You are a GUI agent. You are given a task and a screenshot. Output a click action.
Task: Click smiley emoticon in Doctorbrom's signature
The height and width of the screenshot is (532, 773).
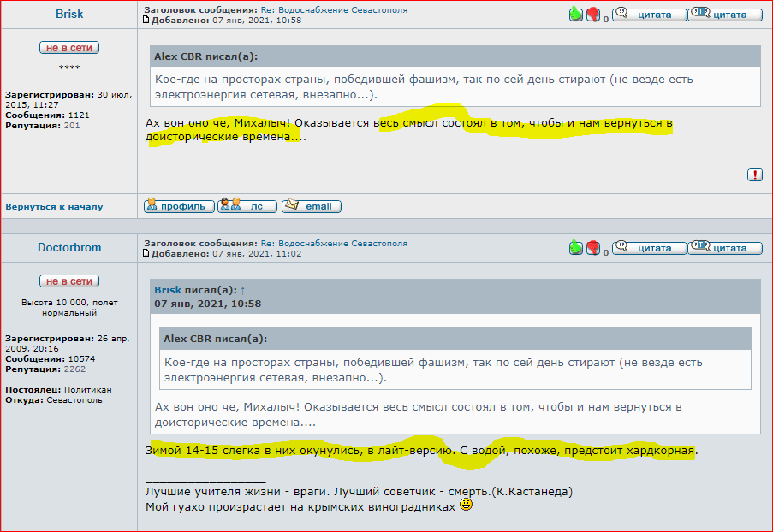466,505
